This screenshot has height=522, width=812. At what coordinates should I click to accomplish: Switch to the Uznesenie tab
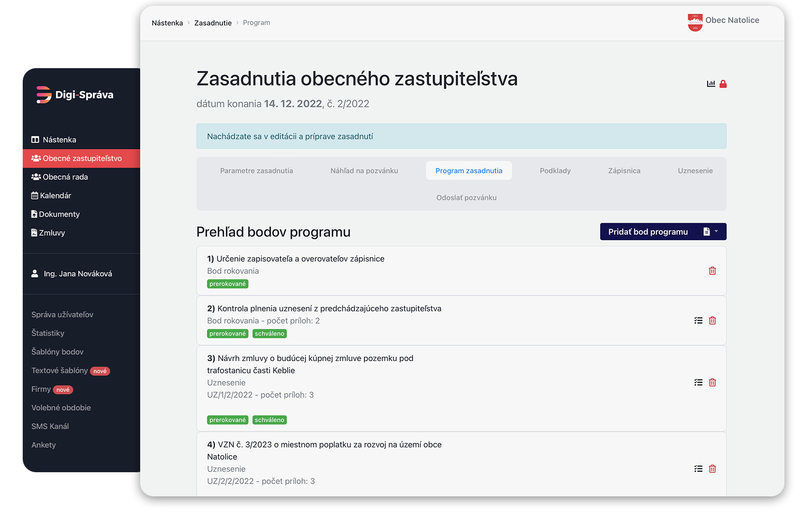click(x=696, y=171)
